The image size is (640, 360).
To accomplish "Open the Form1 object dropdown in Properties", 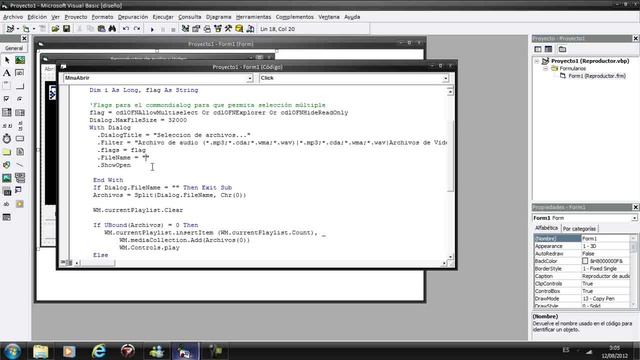I will click(634, 218).
